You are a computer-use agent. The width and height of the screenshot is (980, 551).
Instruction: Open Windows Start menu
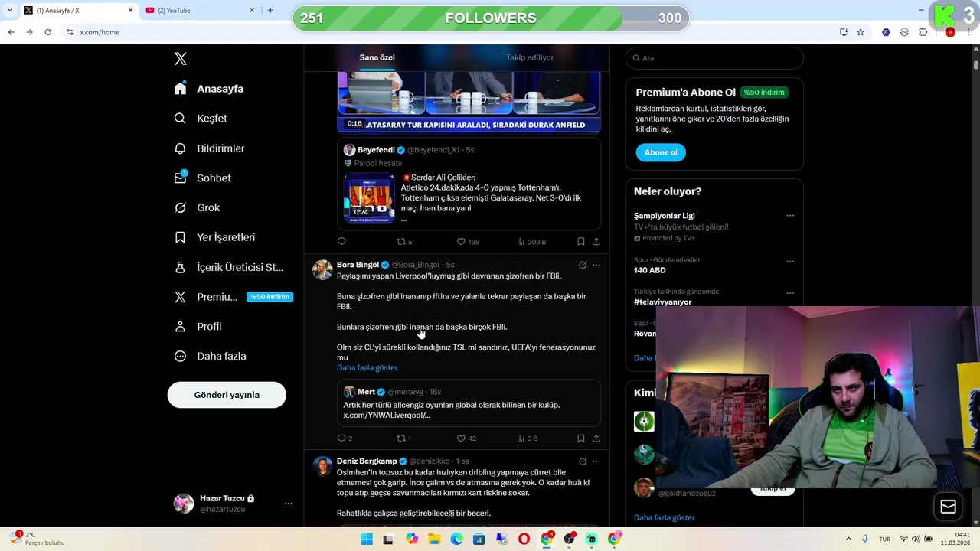click(367, 540)
